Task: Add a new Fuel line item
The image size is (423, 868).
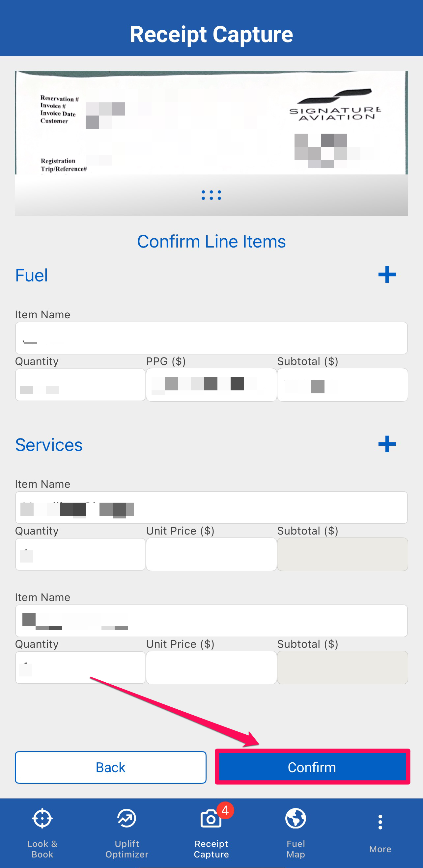Action: click(386, 275)
